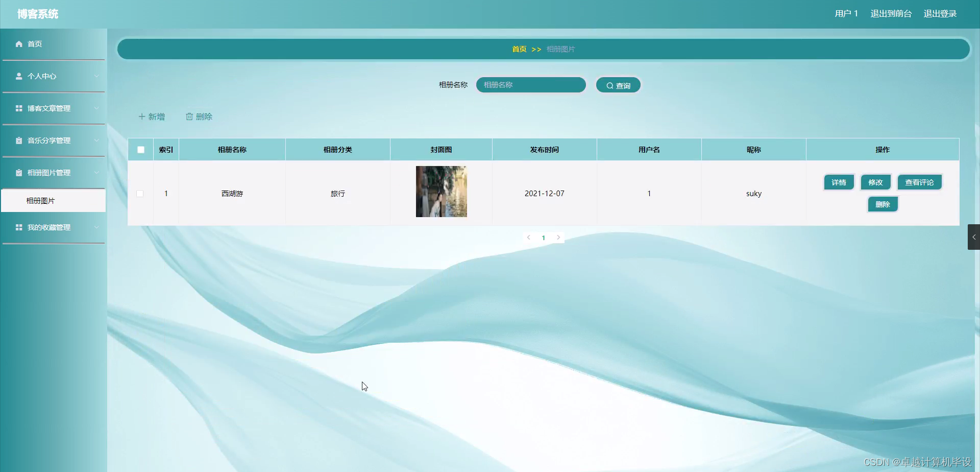
Task: Click the clipboard icon beside 相册图片管理
Action: pyautogui.click(x=19, y=173)
